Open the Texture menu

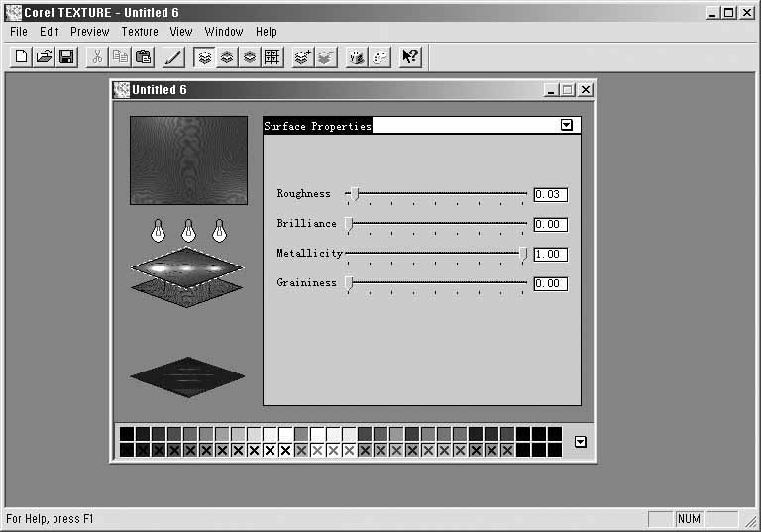point(140,32)
